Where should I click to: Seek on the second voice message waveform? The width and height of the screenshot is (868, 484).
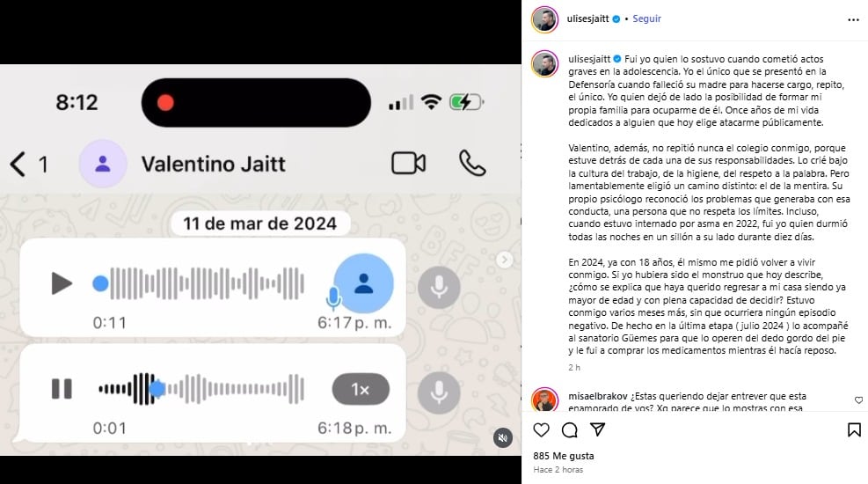click(x=201, y=389)
